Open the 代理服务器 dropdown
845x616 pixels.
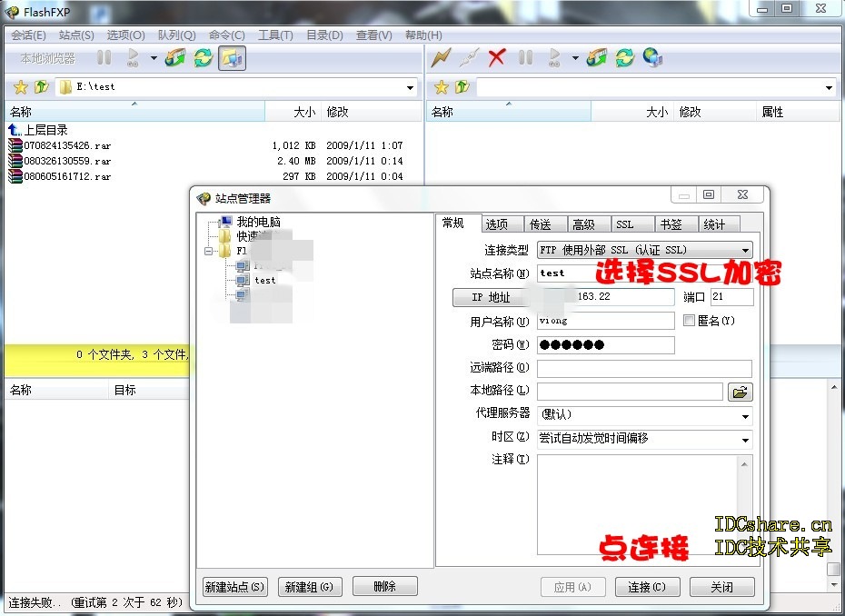click(644, 415)
